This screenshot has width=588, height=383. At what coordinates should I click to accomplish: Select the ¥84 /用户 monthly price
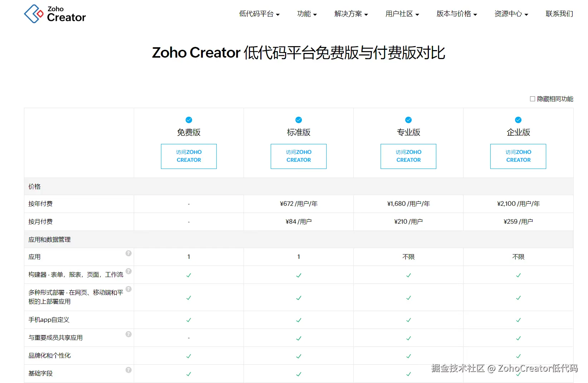(299, 222)
